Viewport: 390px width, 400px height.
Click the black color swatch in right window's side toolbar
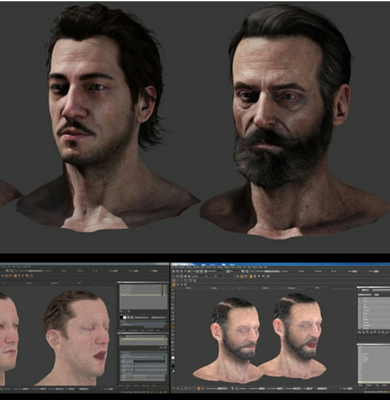coord(173,366)
